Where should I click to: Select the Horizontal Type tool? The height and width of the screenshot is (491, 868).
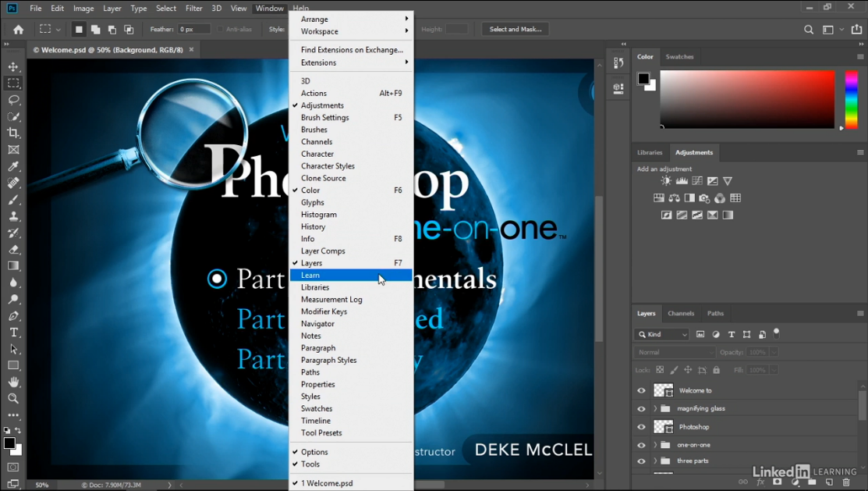click(x=13, y=333)
